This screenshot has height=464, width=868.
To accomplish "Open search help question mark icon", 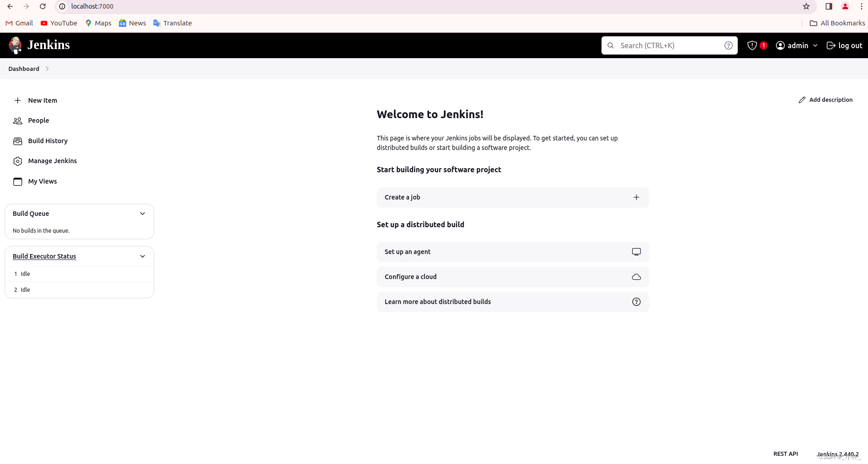I will (728, 45).
